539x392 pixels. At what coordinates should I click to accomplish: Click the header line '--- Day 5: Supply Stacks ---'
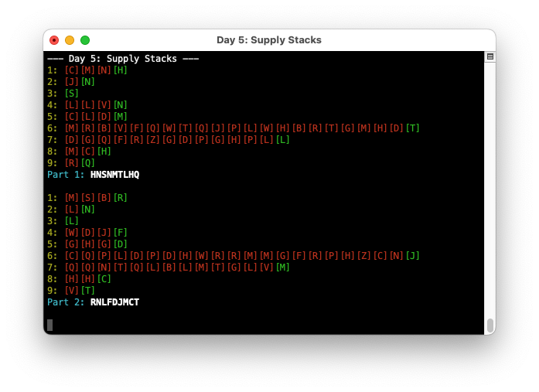coord(123,59)
